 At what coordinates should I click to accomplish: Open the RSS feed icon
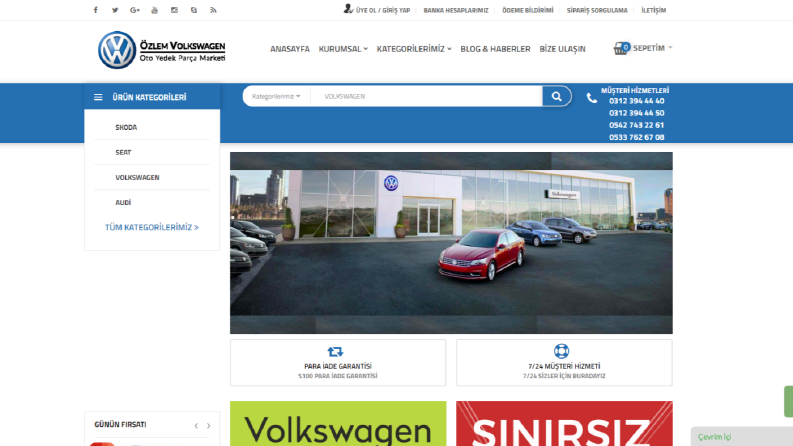point(213,10)
